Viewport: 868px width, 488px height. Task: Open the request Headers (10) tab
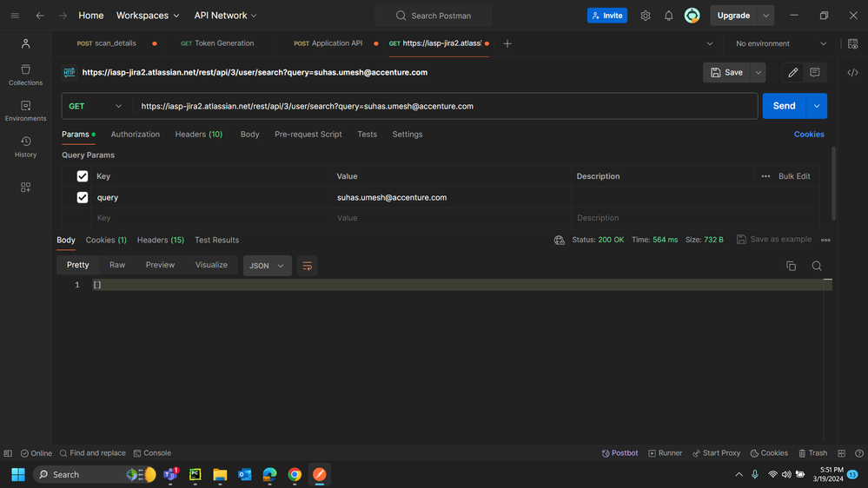(x=199, y=135)
